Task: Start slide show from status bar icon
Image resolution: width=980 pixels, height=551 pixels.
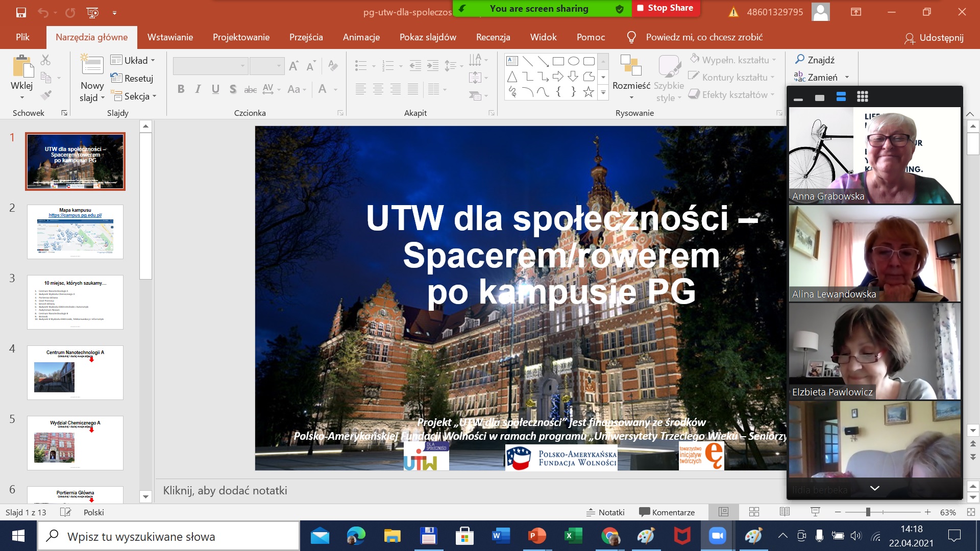Action: pos(815,512)
